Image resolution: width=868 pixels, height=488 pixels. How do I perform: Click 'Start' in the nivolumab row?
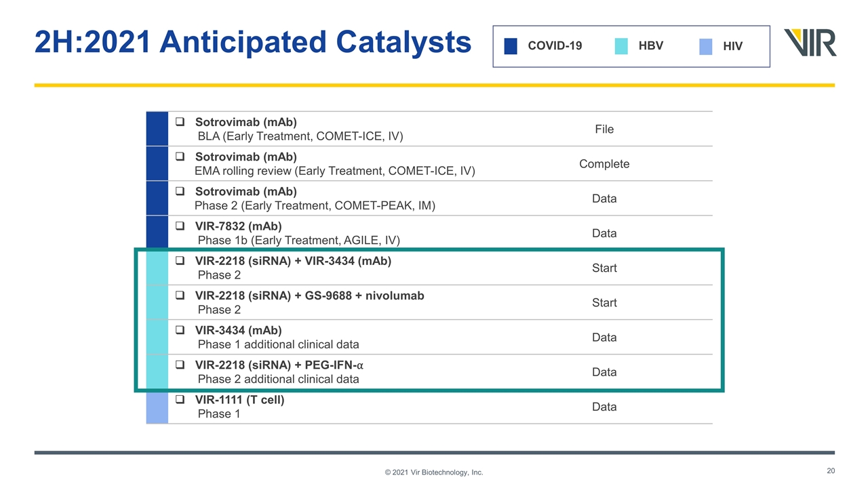coord(604,302)
